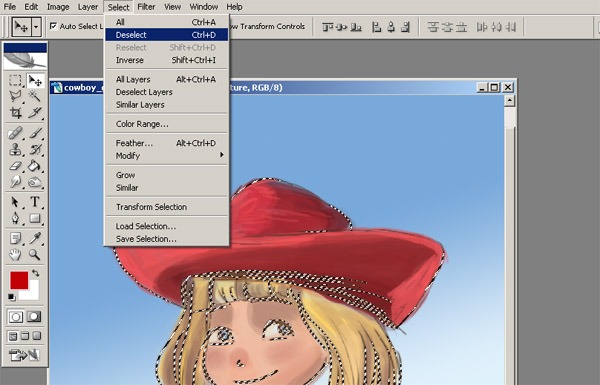Select the Path Selection arrow tool
The height and width of the screenshot is (385, 600).
coord(15,202)
